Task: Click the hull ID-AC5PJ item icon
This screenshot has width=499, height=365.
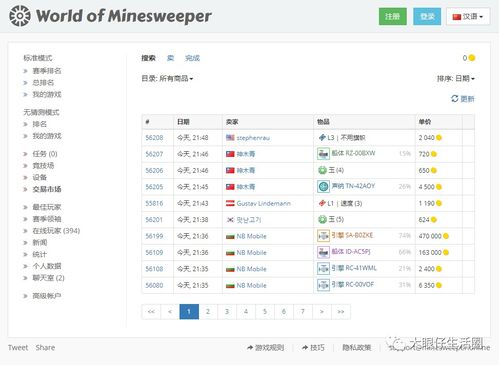Action: [x=323, y=252]
